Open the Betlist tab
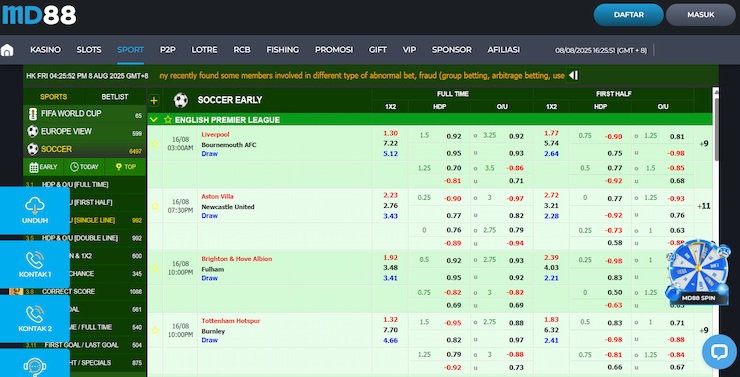 coord(115,97)
